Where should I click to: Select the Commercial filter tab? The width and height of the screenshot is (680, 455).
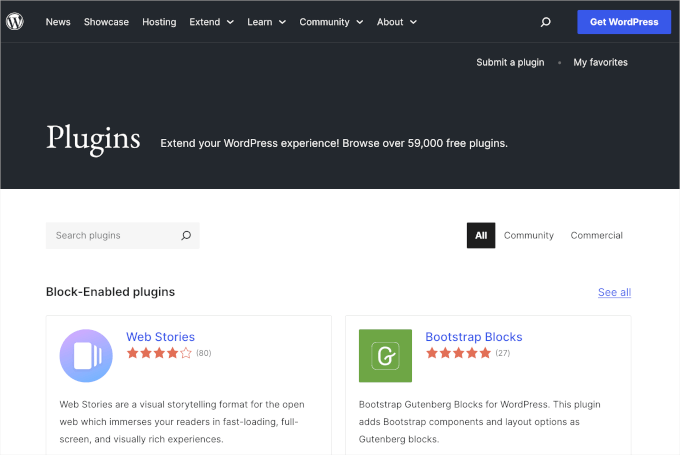596,236
